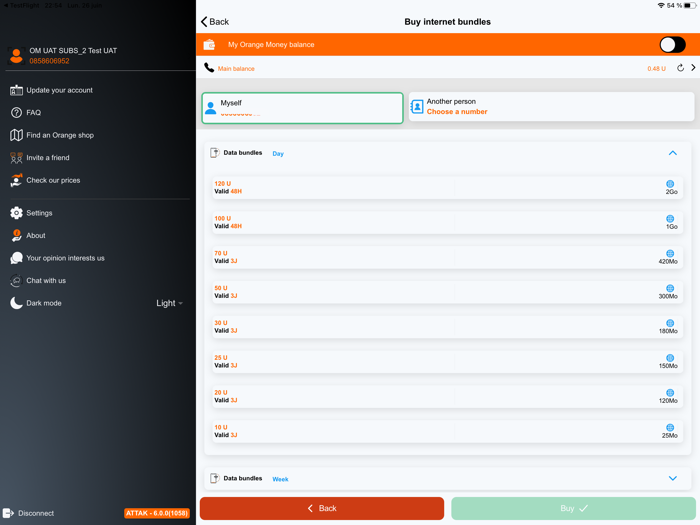Select Myself as bundle recipient
This screenshot has height=525, width=700.
(302, 108)
